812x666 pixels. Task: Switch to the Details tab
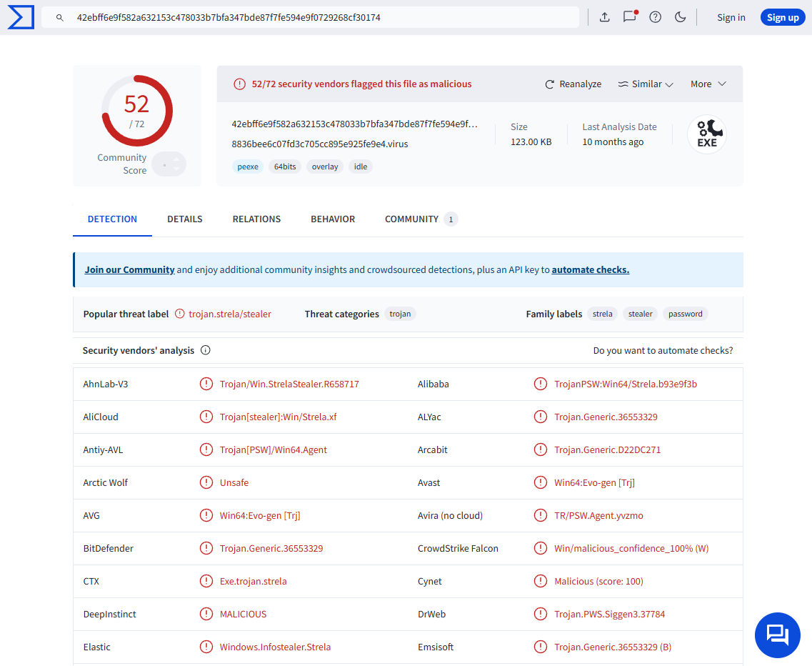[185, 219]
